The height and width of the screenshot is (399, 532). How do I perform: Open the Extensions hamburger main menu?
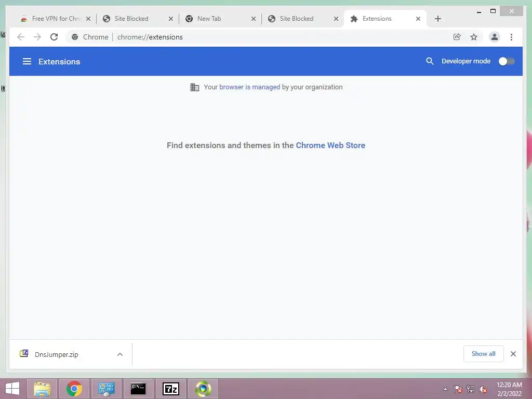coord(27,61)
